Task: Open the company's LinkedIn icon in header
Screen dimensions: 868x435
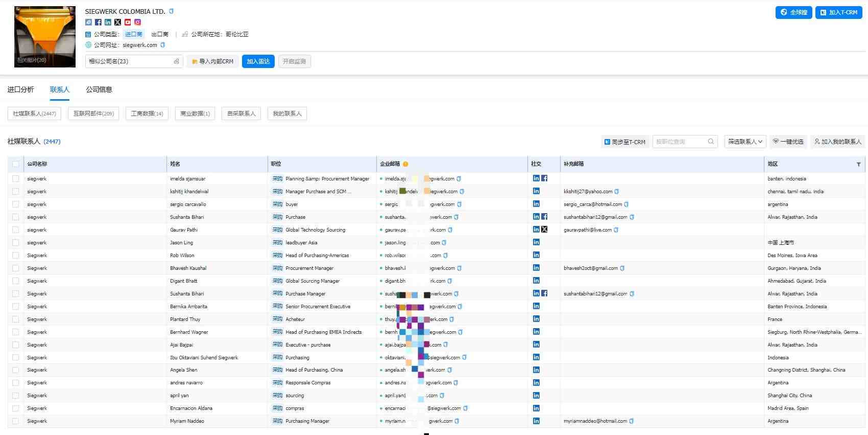Action: tap(108, 22)
